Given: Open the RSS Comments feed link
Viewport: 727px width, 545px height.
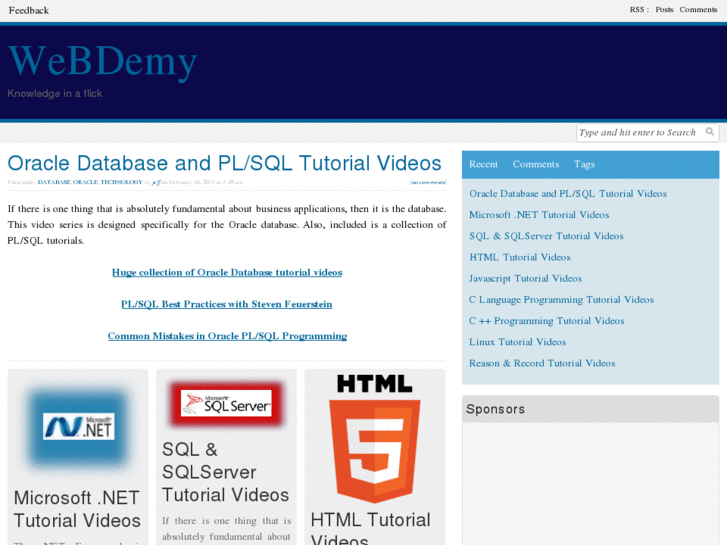Looking at the screenshot, I should point(698,9).
